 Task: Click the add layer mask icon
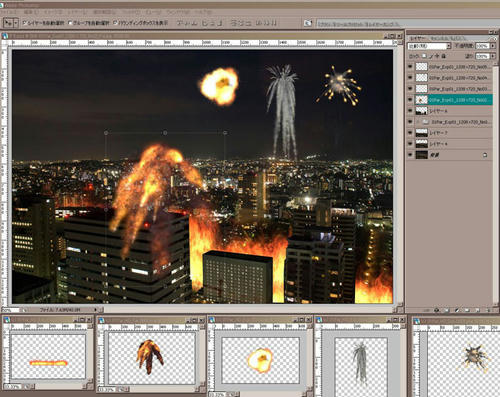click(447, 310)
